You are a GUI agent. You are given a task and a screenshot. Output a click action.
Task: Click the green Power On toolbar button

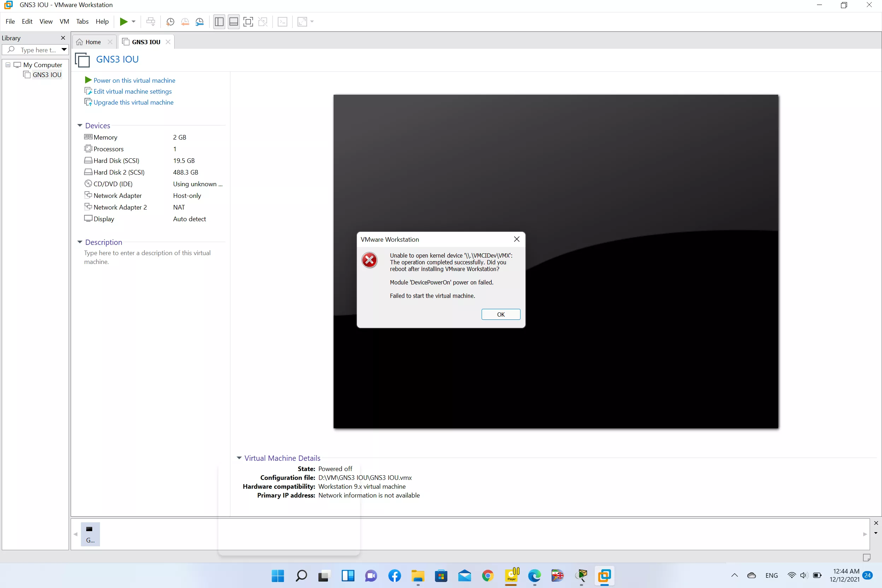pyautogui.click(x=123, y=21)
